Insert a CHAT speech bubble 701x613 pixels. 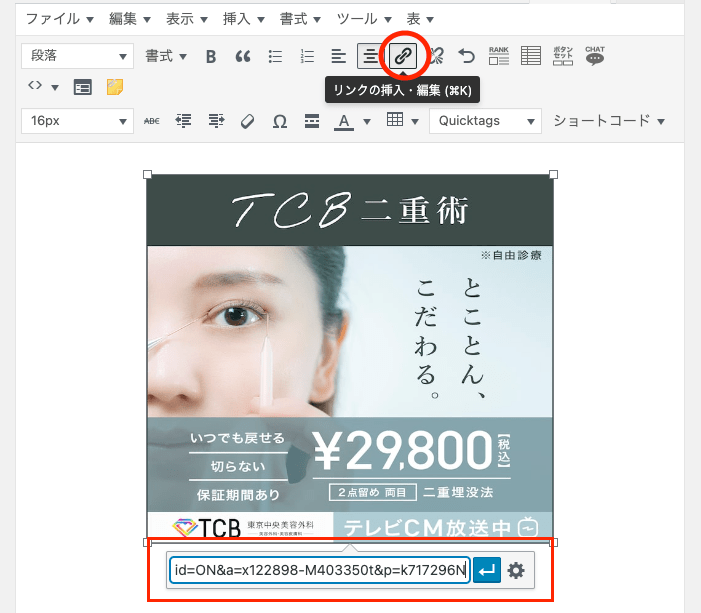pos(595,56)
